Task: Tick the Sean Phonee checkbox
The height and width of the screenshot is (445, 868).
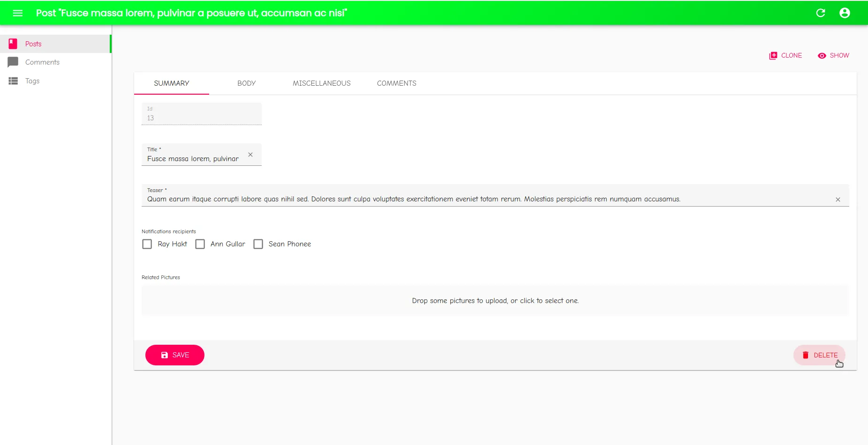Action: pos(258,244)
